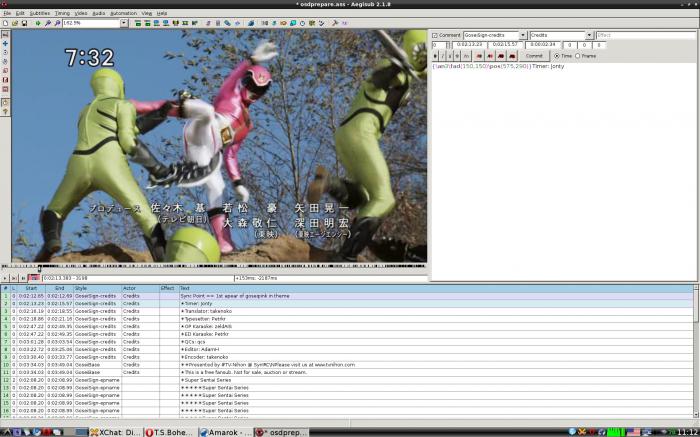The width and height of the screenshot is (700, 437).
Task: Click the Italic formatting button
Action: pyautogui.click(x=443, y=56)
